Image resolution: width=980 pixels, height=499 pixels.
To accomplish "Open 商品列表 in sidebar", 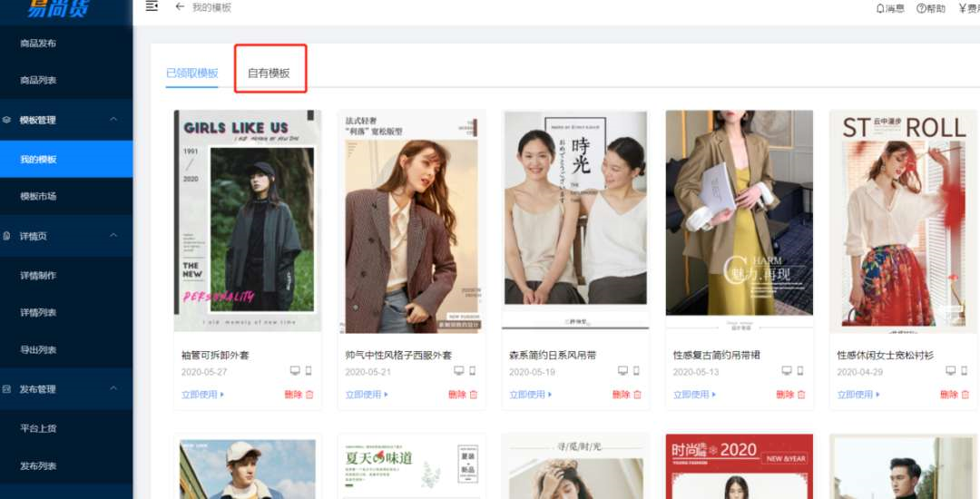I will pyautogui.click(x=38, y=80).
